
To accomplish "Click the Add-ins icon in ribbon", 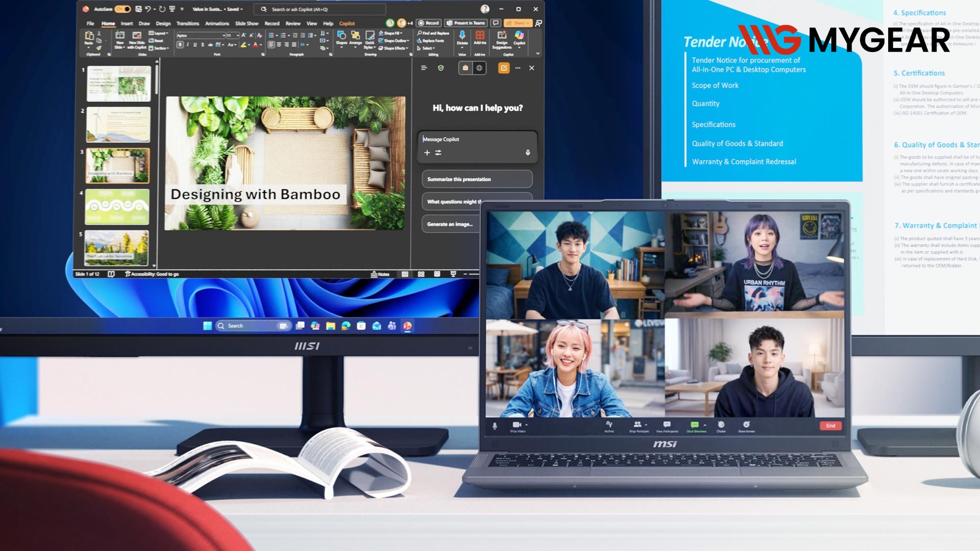I will 480,37.
